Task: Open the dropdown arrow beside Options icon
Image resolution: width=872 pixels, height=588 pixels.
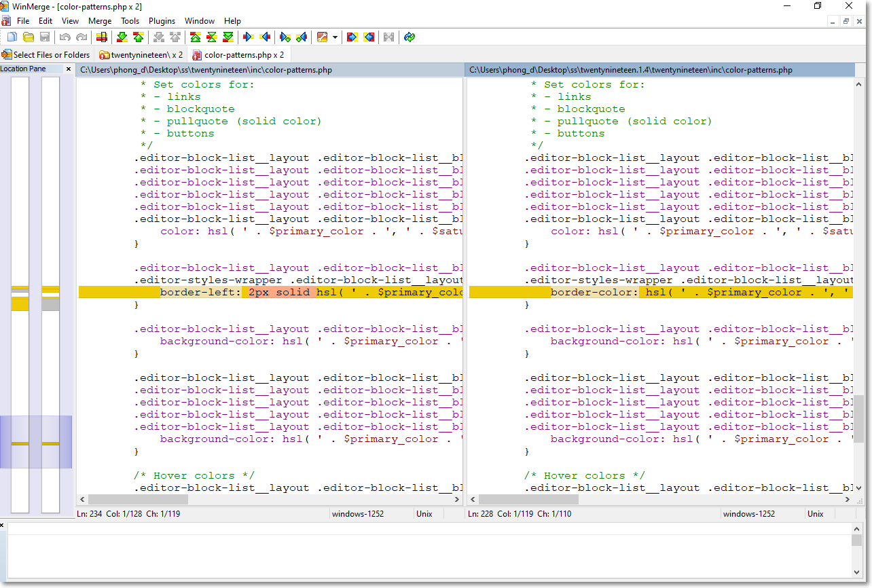Action: click(x=335, y=37)
